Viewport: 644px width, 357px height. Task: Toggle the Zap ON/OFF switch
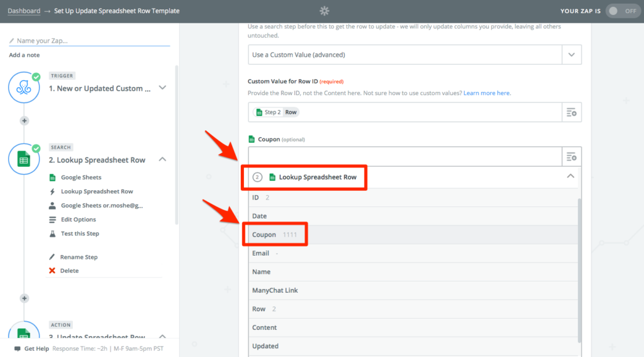623,11
